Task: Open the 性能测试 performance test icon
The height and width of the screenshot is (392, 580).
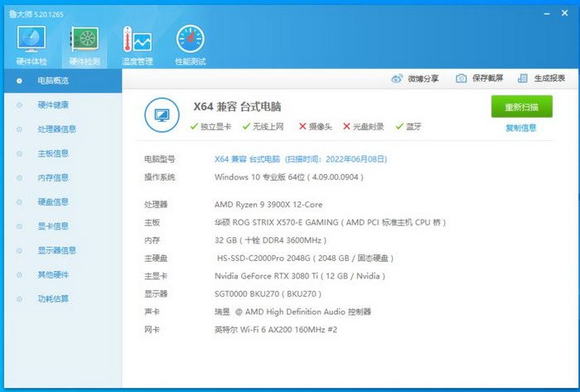Action: [x=190, y=40]
